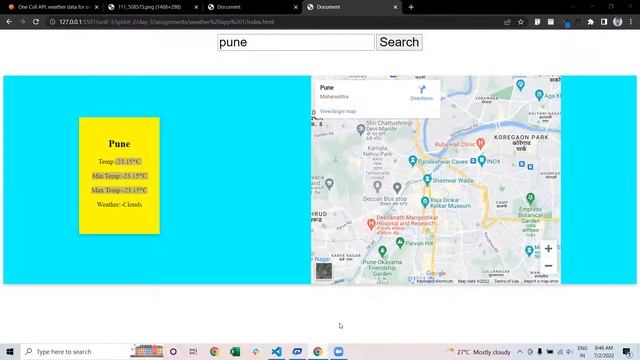Open the Windows Start menu
The width and height of the screenshot is (640, 360).
click(x=10, y=351)
